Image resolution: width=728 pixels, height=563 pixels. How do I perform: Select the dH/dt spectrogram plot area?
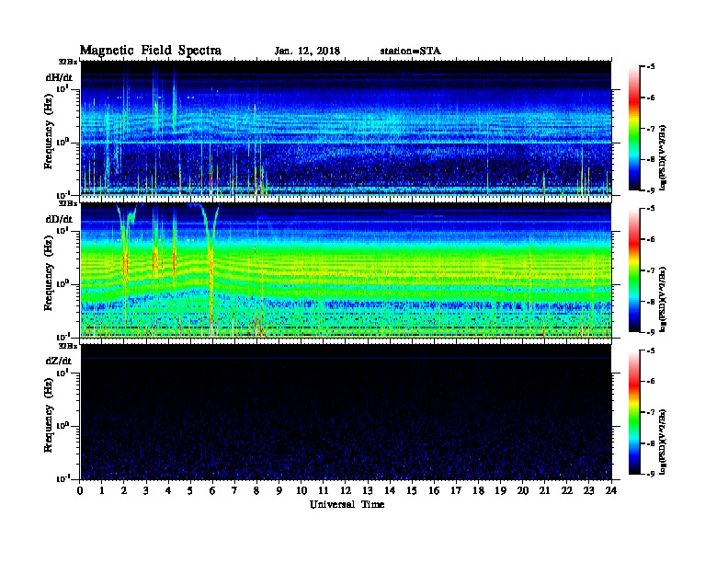(347, 128)
